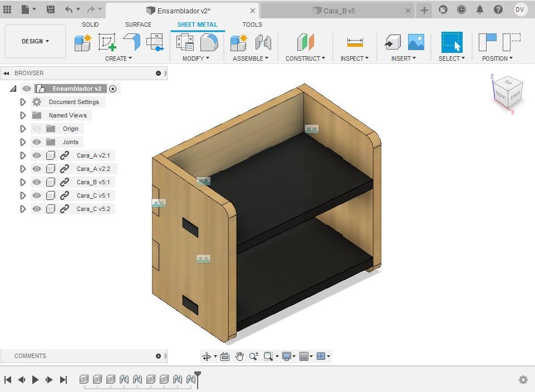Click the Save disk icon
The width and height of the screenshot is (535, 392).
51,9
